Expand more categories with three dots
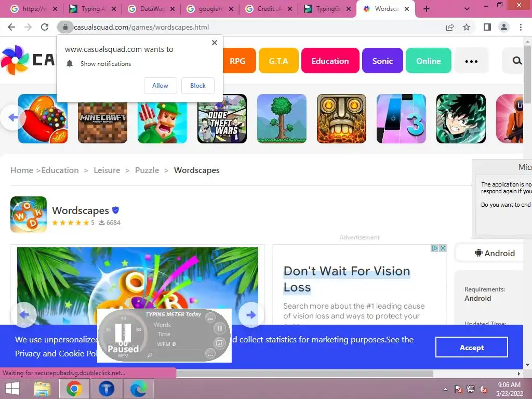532x399 pixels. [x=471, y=61]
